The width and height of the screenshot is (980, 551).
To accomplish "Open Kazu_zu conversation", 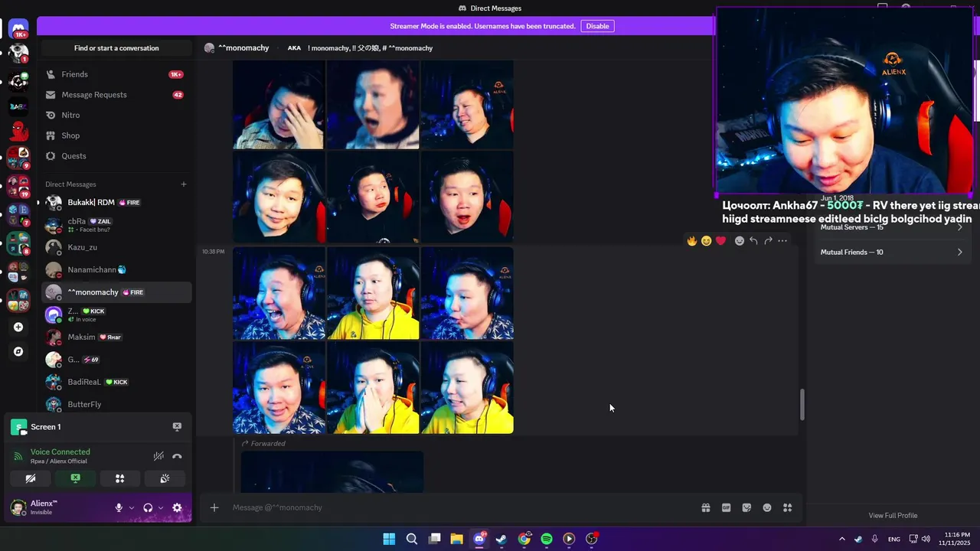I will coord(115,247).
